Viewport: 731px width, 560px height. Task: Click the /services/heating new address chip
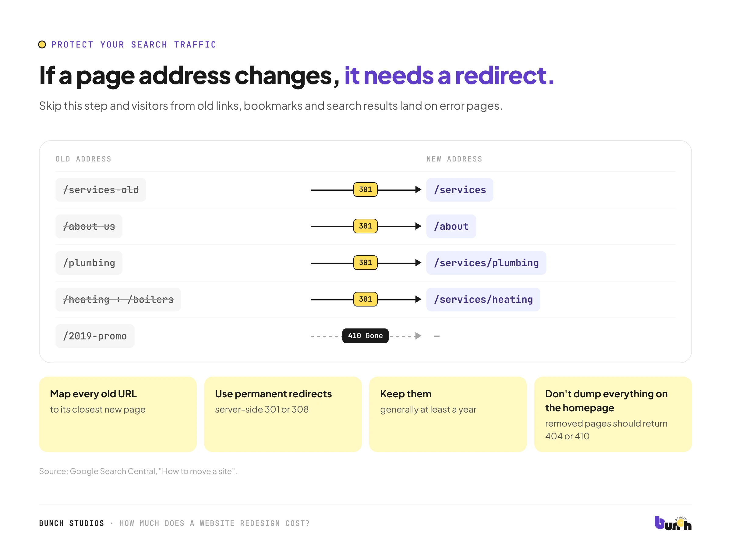click(x=483, y=300)
